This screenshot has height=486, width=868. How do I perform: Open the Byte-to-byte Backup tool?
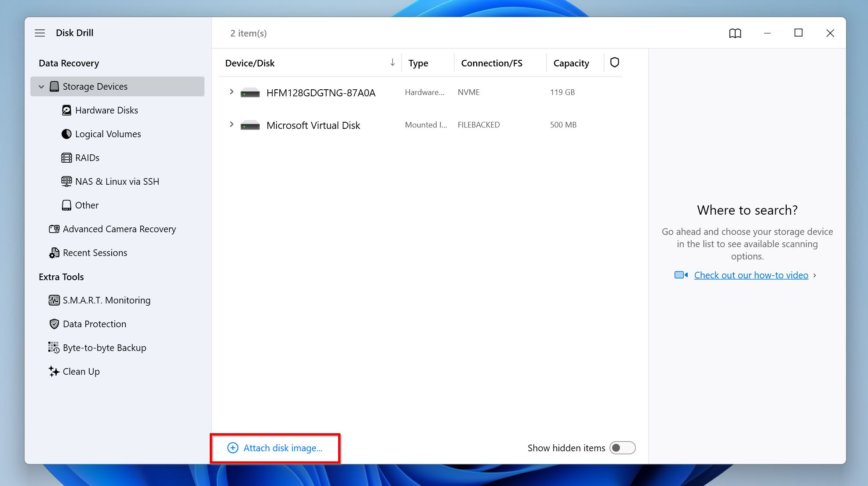(x=104, y=347)
